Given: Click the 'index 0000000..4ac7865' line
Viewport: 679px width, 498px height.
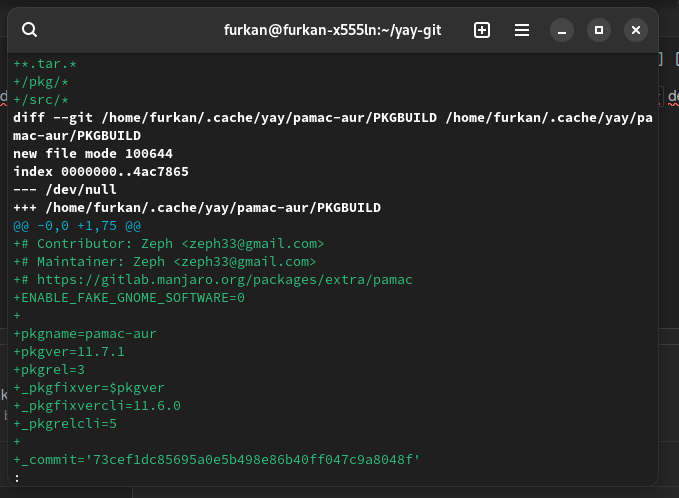Looking at the screenshot, I should pyautogui.click(x=101, y=172).
